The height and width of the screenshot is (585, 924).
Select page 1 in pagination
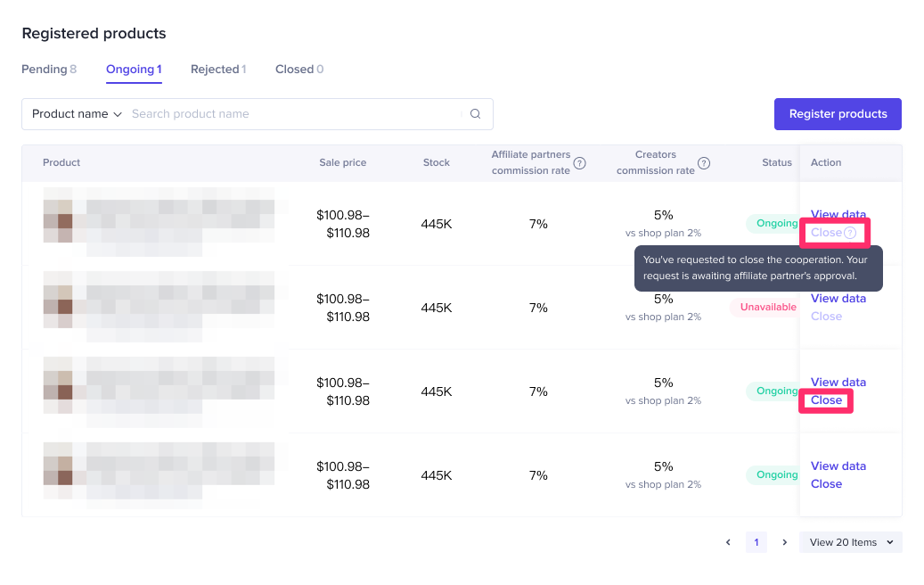coord(756,542)
